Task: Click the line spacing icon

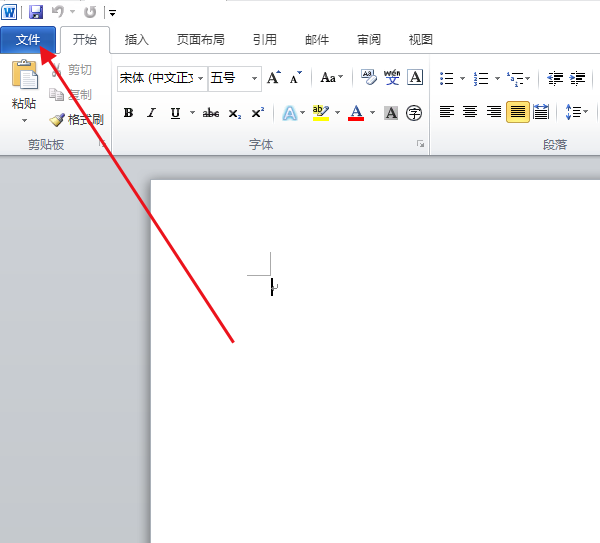Action: click(573, 112)
